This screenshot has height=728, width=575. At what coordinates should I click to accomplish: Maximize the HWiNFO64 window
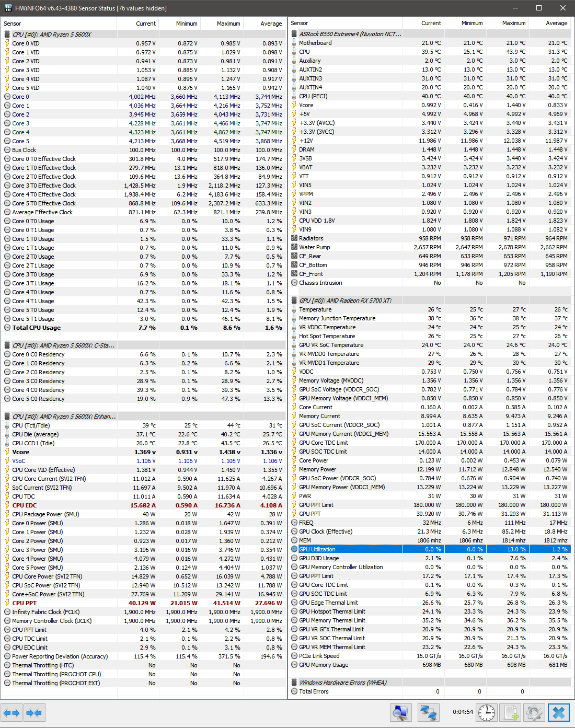click(x=539, y=8)
